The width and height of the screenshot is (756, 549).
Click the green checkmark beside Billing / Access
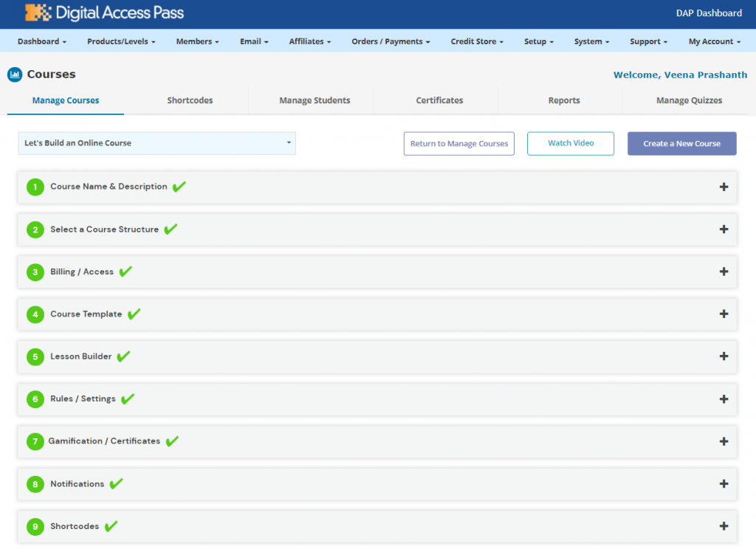(124, 272)
